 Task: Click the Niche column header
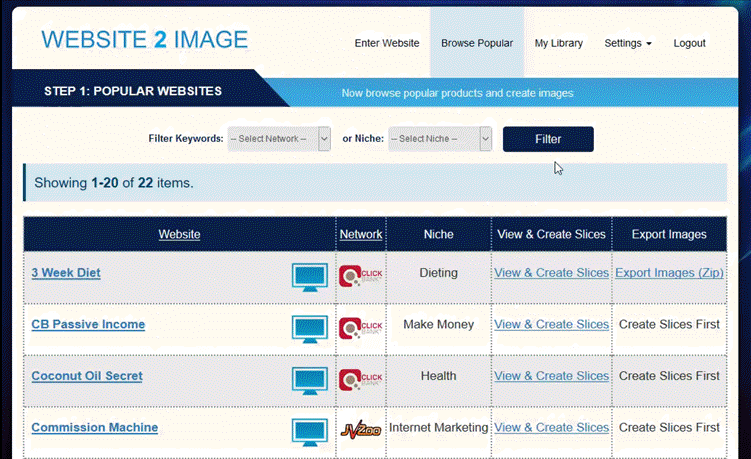click(x=439, y=234)
